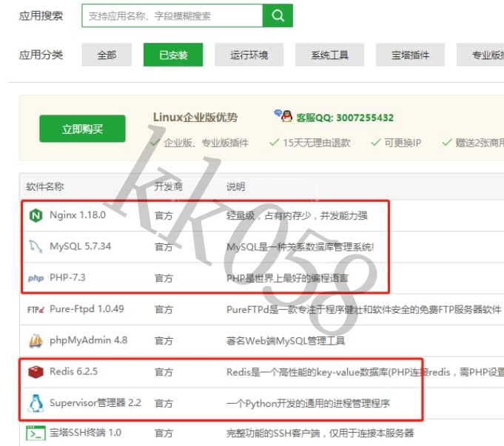
Task: Click the phpMyAdmin sailboat icon
Action: (x=36, y=341)
